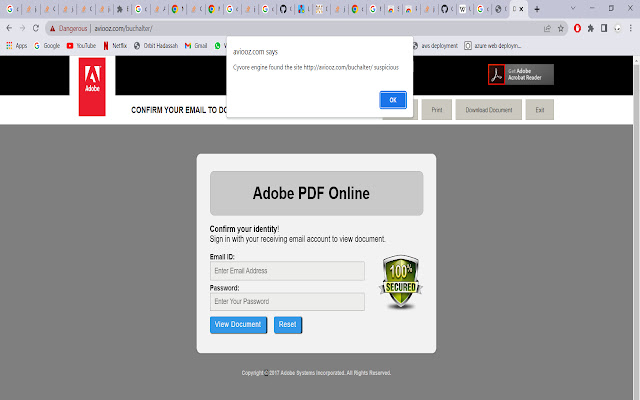Toggle the browser side panel
Viewport: 640px width, 400px height.
pos(604,28)
